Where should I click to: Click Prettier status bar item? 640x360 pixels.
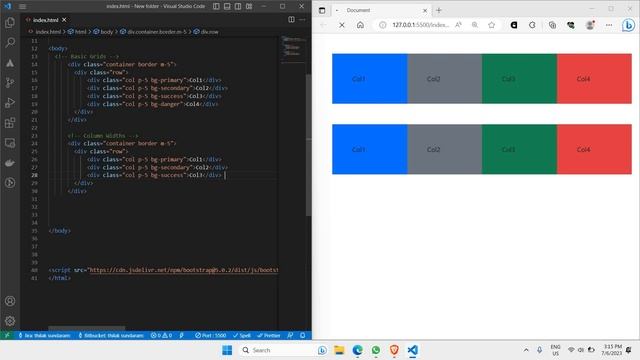coord(269,335)
